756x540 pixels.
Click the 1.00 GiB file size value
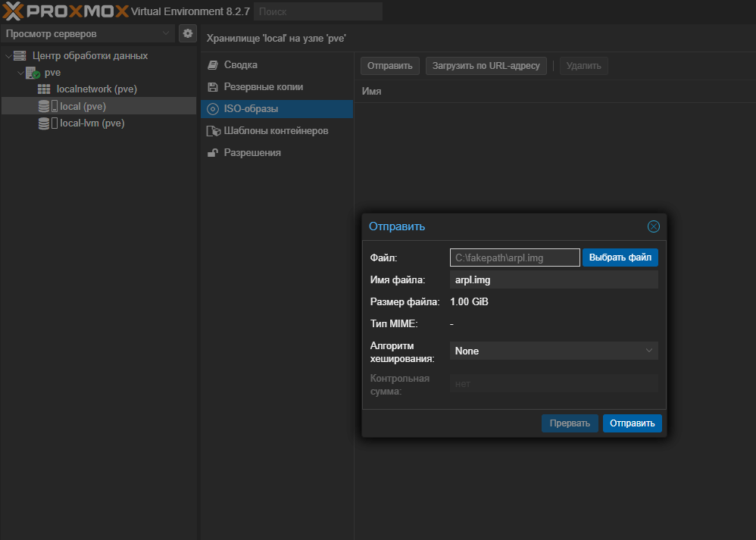pos(469,302)
